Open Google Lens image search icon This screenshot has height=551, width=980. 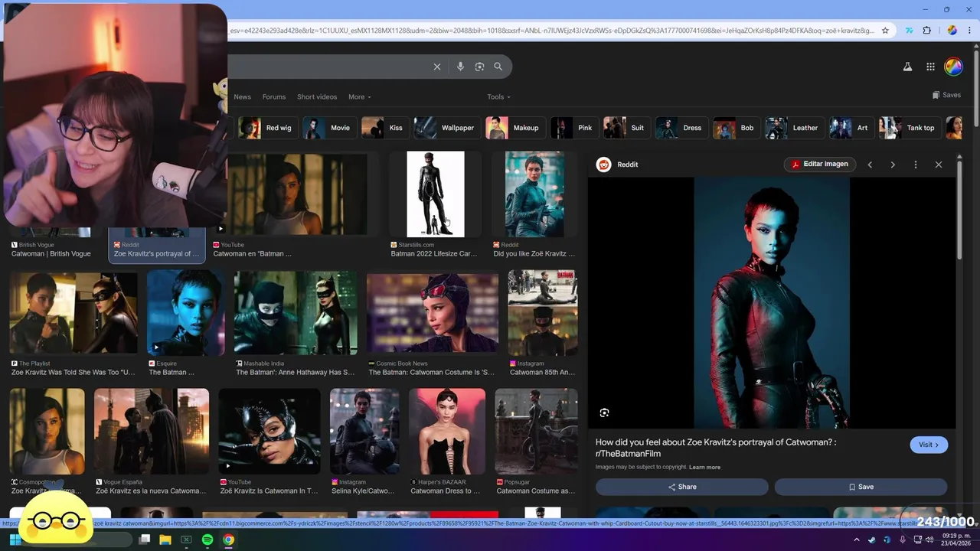[479, 67]
